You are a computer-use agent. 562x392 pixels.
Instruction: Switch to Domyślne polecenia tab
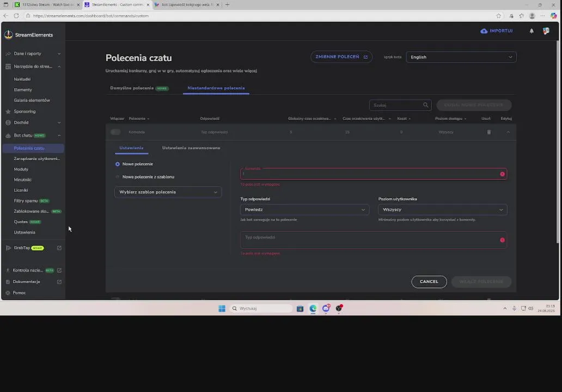[139, 88]
